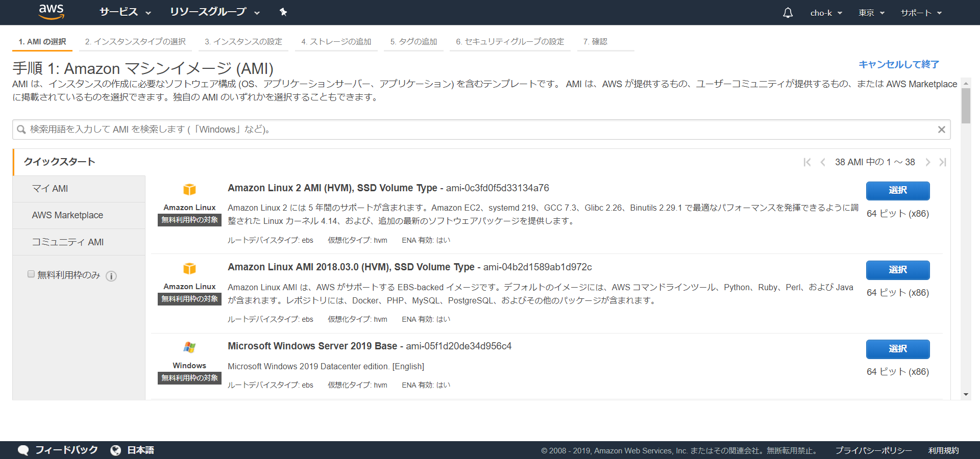Click the 日本語 language selector
The width and height of the screenshot is (980, 459).
click(140, 450)
